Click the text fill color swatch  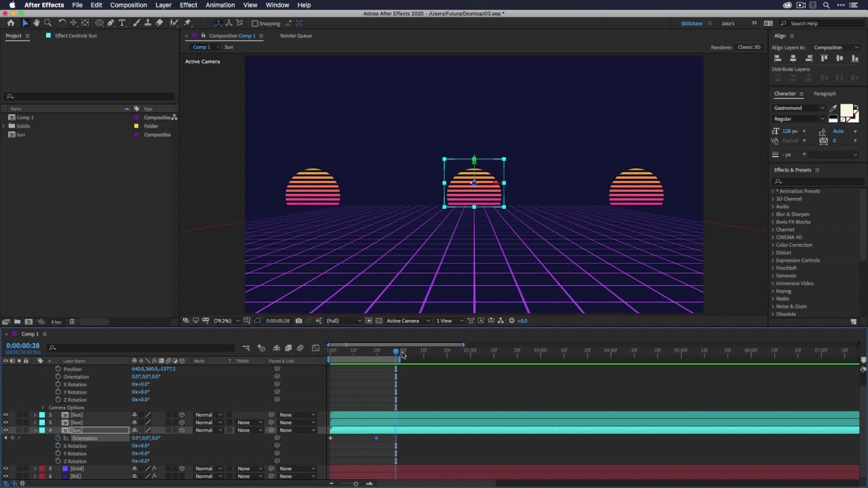[x=846, y=110]
